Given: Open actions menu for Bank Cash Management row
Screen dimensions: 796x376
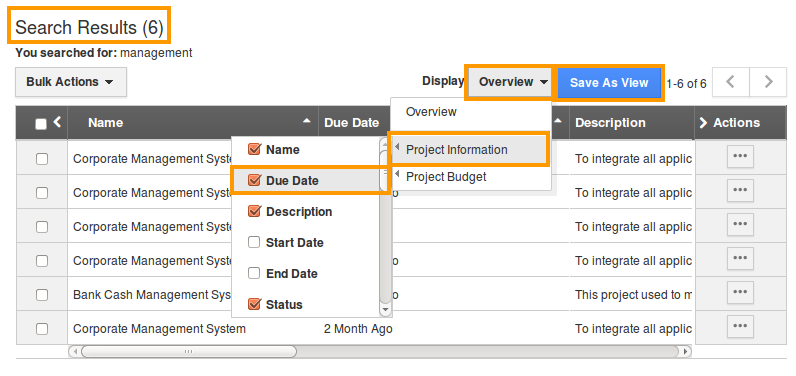Looking at the screenshot, I should [x=740, y=292].
